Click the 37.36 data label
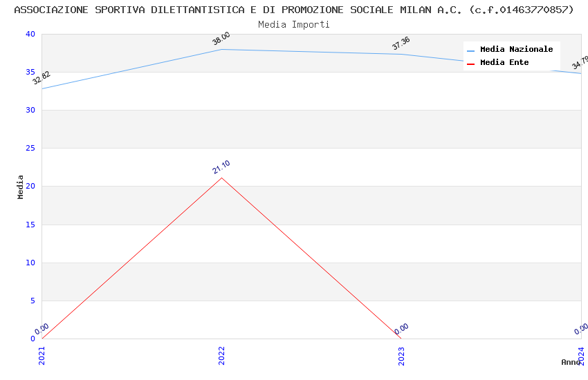 click(x=401, y=44)
